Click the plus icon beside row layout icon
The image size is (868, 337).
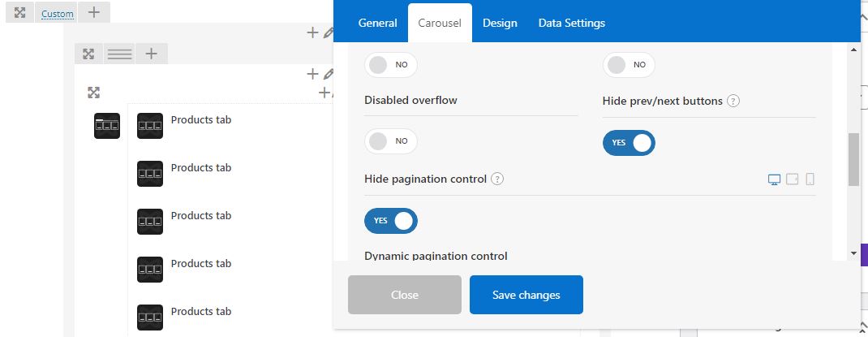pos(151,54)
